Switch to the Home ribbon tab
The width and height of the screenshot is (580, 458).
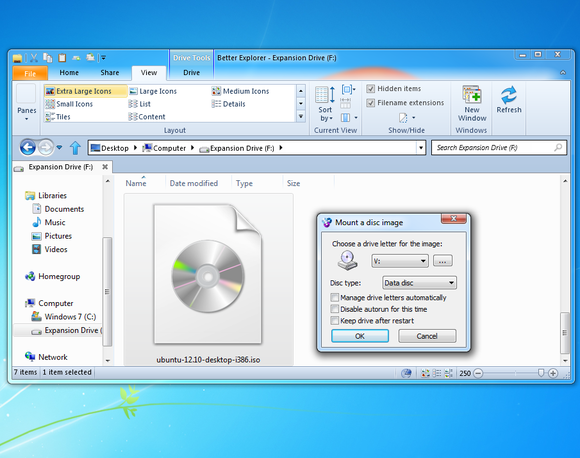[69, 73]
